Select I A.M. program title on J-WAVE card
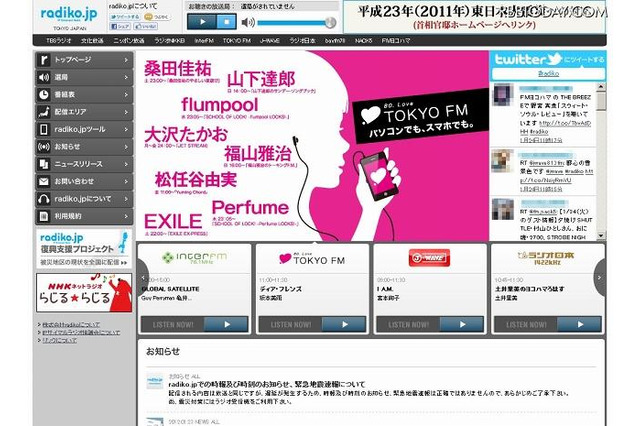640x426 pixels. (x=385, y=289)
